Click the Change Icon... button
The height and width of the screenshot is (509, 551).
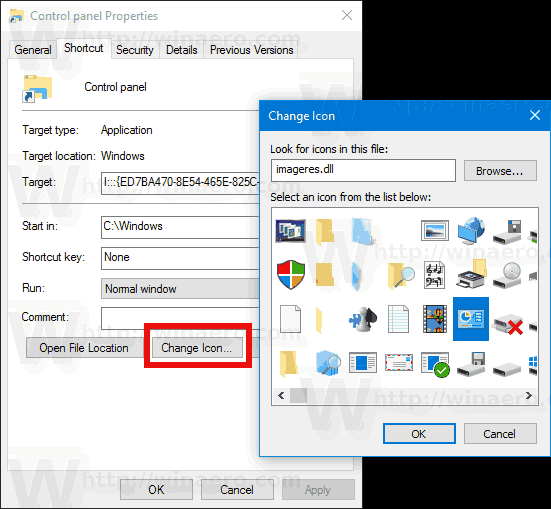click(x=197, y=348)
